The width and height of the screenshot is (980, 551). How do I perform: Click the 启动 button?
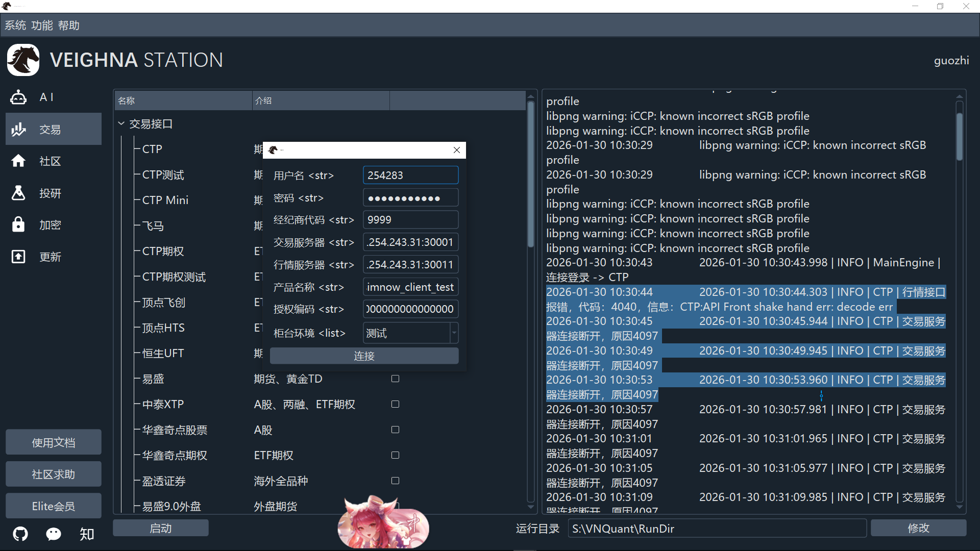pos(160,528)
